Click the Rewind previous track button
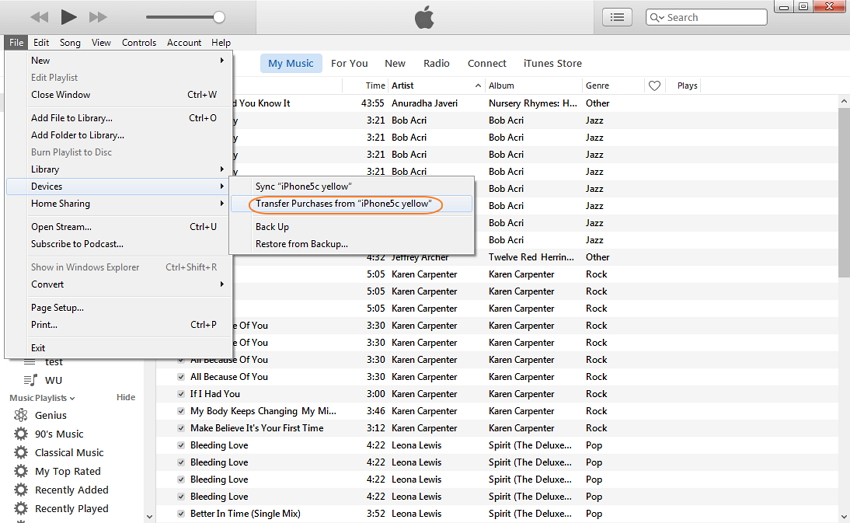 point(39,17)
